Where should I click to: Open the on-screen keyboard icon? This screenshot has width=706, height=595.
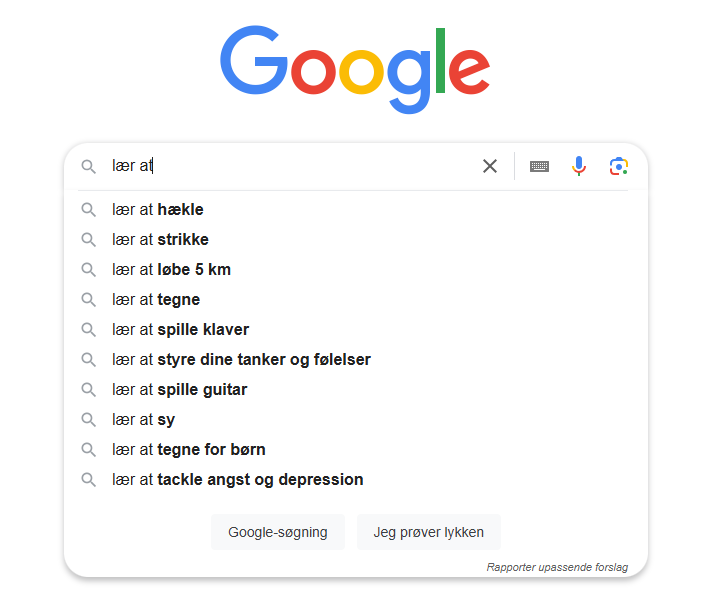pyautogui.click(x=539, y=166)
